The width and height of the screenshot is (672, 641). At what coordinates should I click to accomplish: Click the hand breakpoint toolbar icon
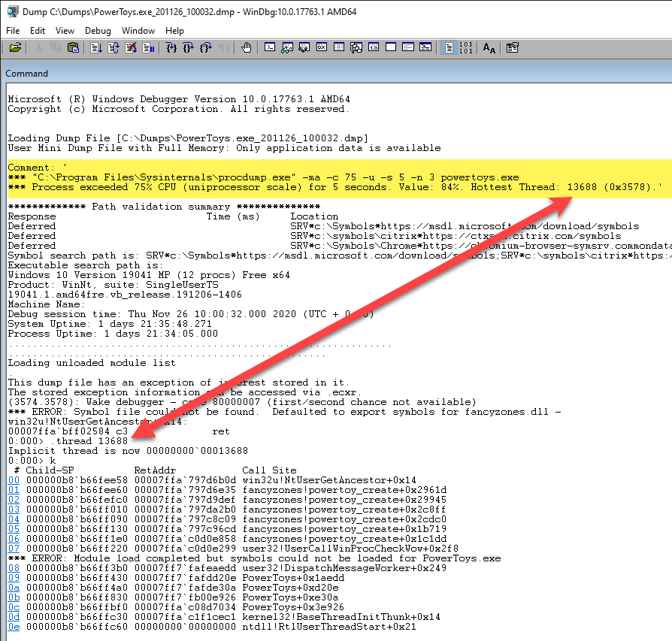(246, 47)
